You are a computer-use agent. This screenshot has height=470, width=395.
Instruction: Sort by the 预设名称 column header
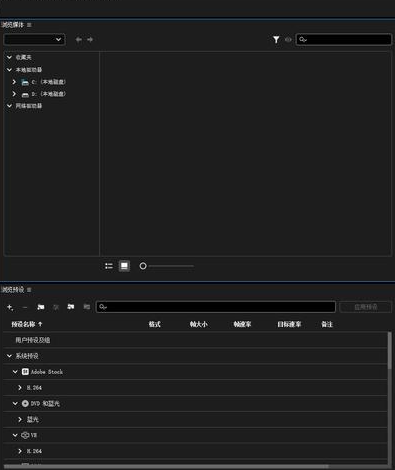(x=23, y=324)
